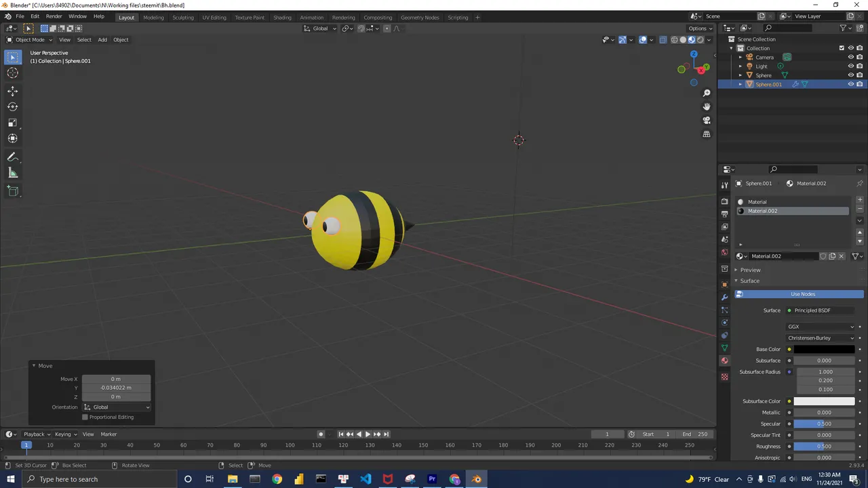Click the Use Nodes button

tap(800, 294)
